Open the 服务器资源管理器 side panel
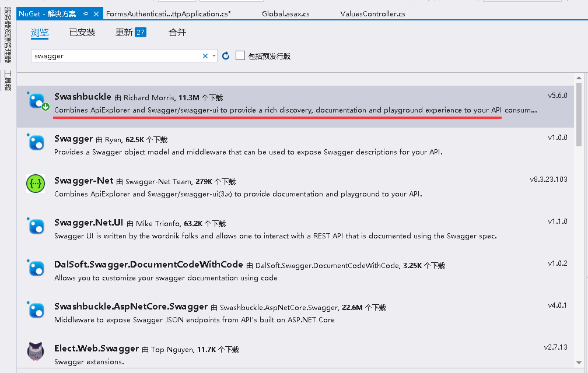588x373 pixels. 8,36
